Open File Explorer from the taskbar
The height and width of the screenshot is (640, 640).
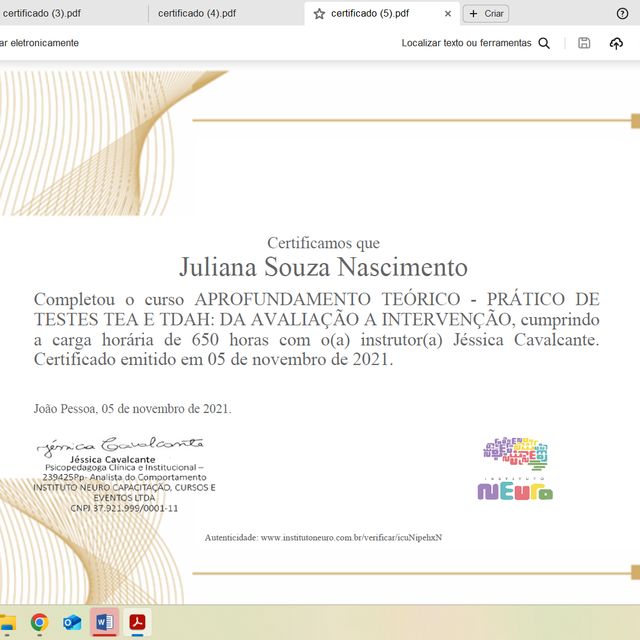coord(7,622)
